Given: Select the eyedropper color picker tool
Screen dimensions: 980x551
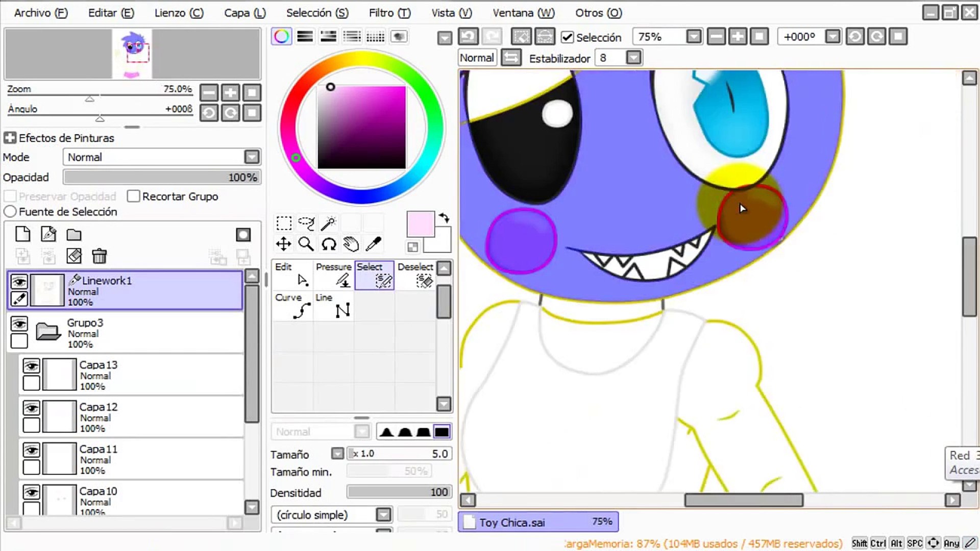Looking at the screenshot, I should [x=374, y=244].
